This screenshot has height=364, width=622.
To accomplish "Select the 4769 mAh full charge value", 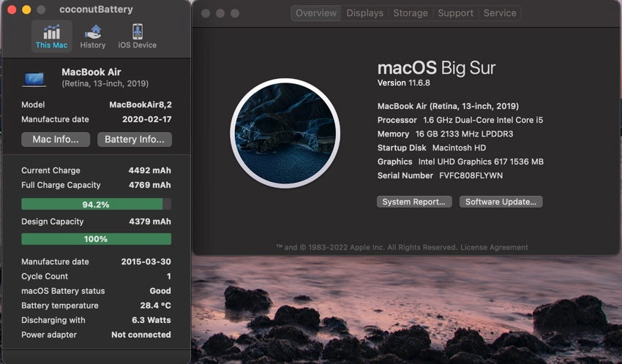I will coord(149,185).
